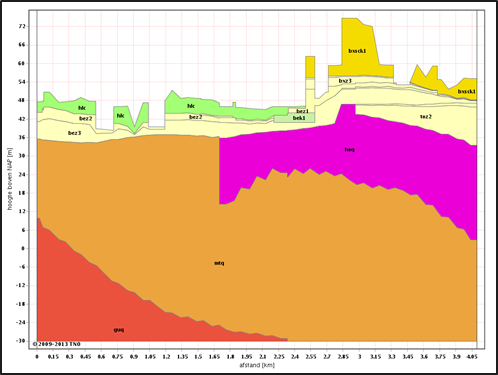Click the '2.1' tick on the distance axis
498x375 pixels.
pyautogui.click(x=263, y=357)
